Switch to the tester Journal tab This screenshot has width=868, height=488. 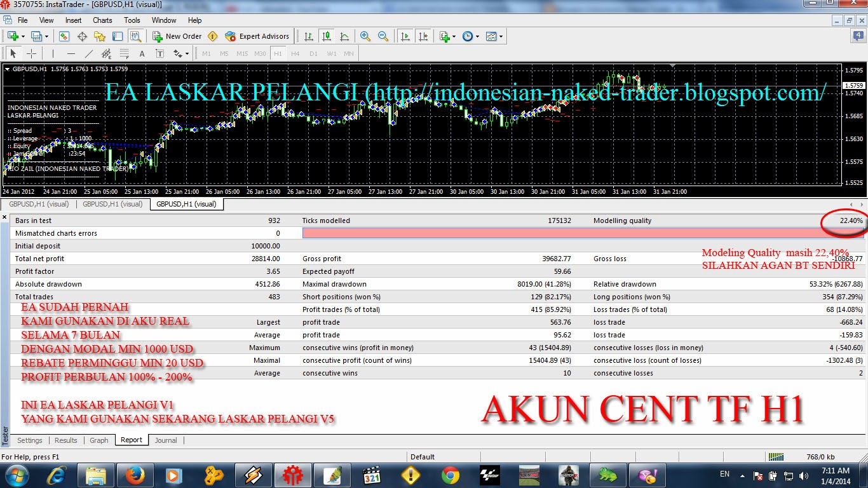pos(166,440)
